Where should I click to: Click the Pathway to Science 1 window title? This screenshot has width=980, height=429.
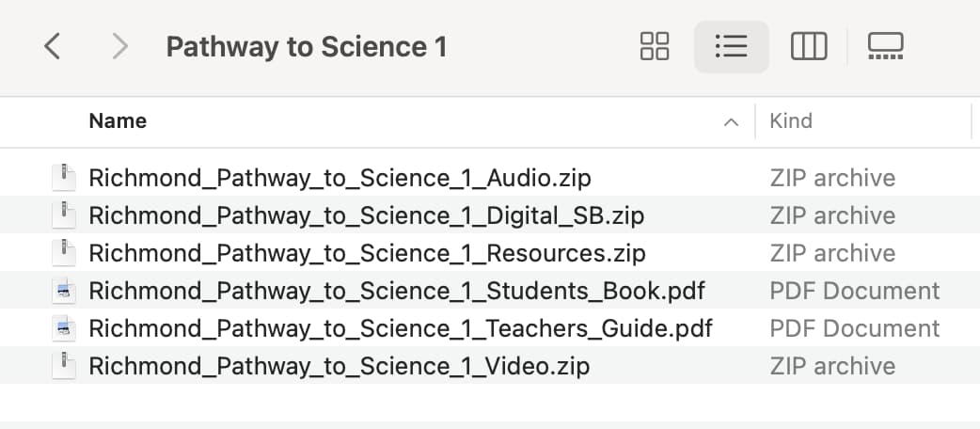click(x=307, y=47)
